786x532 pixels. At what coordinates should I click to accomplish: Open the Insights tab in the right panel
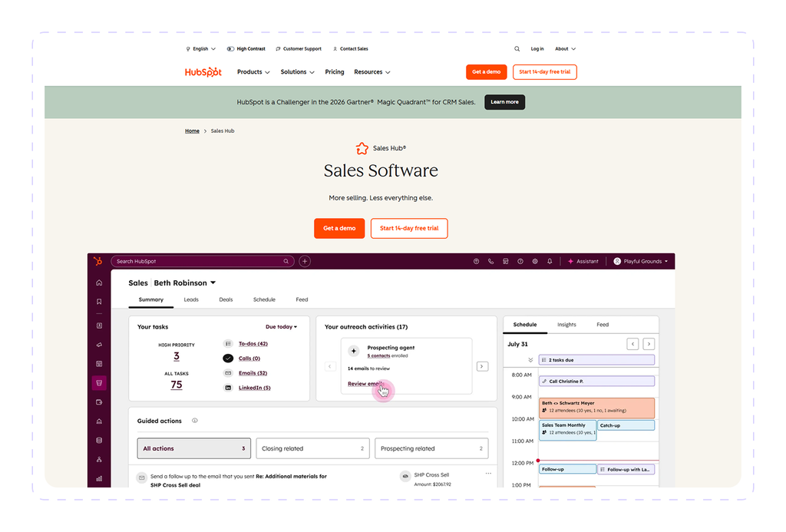pyautogui.click(x=567, y=325)
